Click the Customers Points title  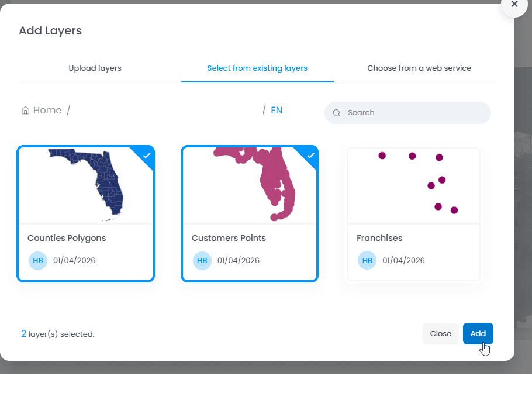[x=229, y=238]
